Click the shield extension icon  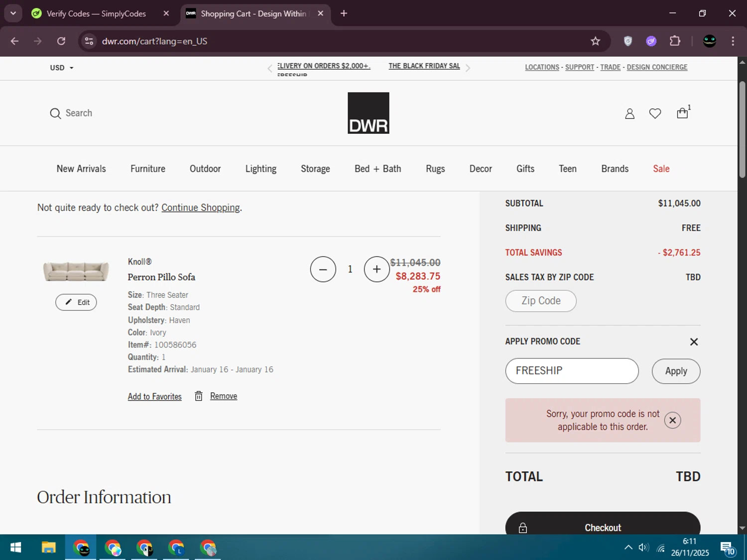point(628,41)
